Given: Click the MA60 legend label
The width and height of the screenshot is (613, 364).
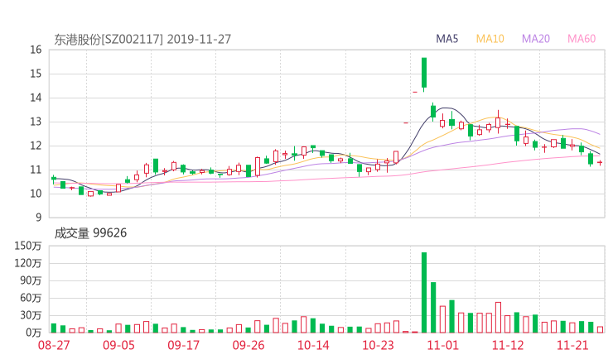Looking at the screenshot, I should pyautogui.click(x=582, y=39).
